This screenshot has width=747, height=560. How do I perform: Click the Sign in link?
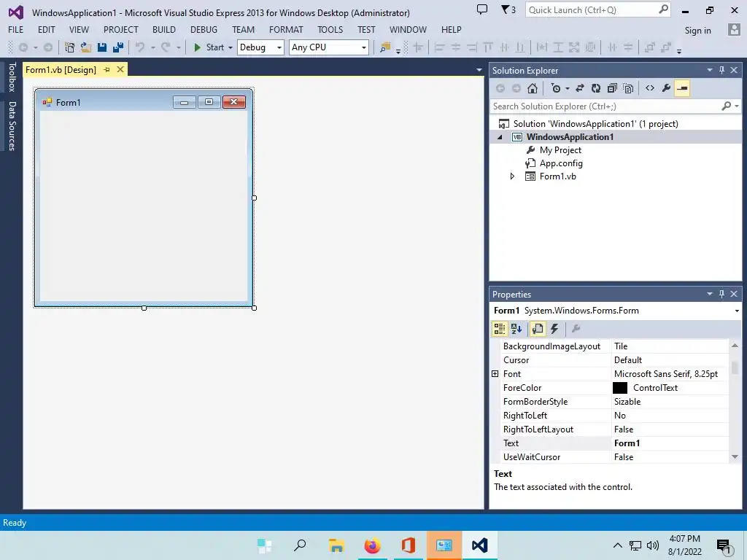pyautogui.click(x=697, y=30)
